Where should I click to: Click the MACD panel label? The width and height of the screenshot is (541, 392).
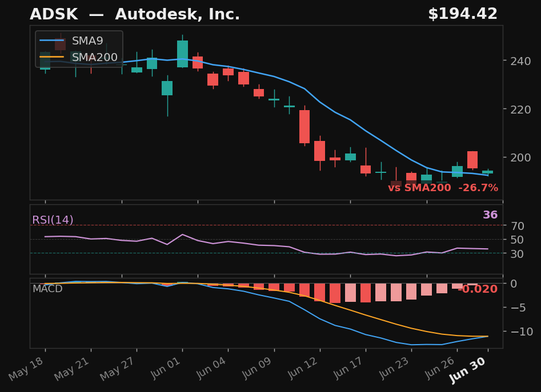[x=47, y=289]
